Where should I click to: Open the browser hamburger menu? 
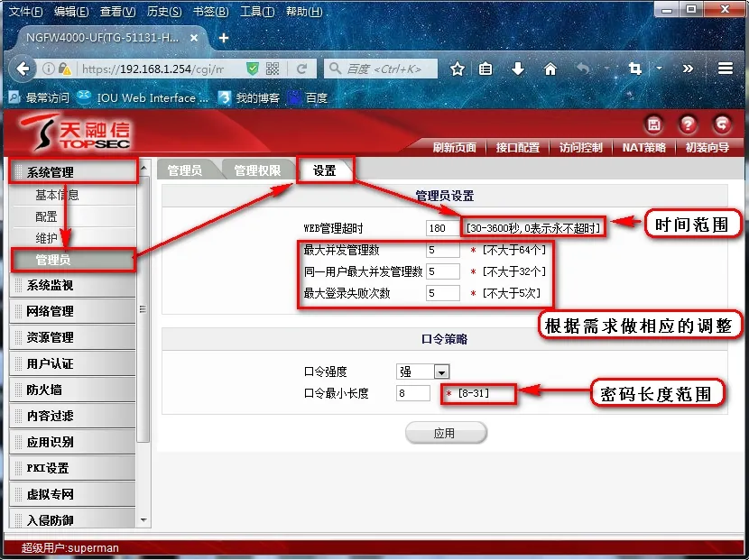click(726, 69)
